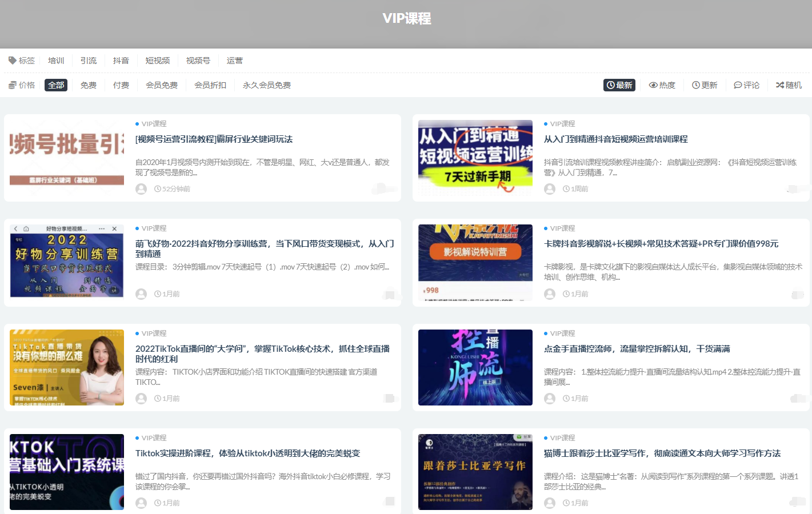Click VIP课程 category above 2022TikTok直播间
Image resolution: width=812 pixels, height=514 pixels.
coord(154,334)
